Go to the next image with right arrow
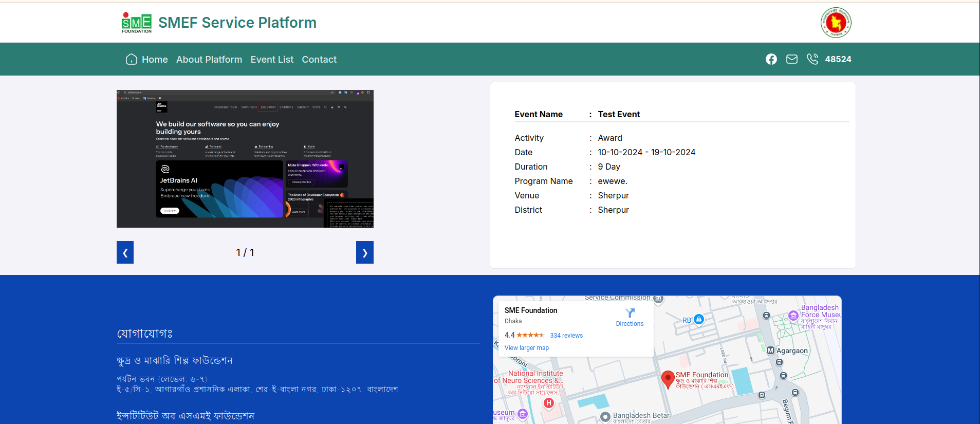The image size is (980, 424). tap(365, 252)
